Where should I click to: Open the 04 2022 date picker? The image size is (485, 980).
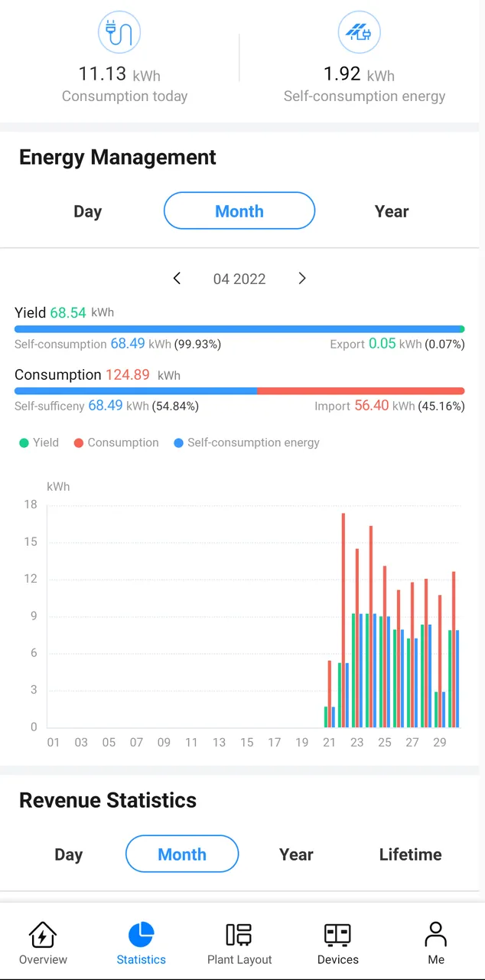239,279
